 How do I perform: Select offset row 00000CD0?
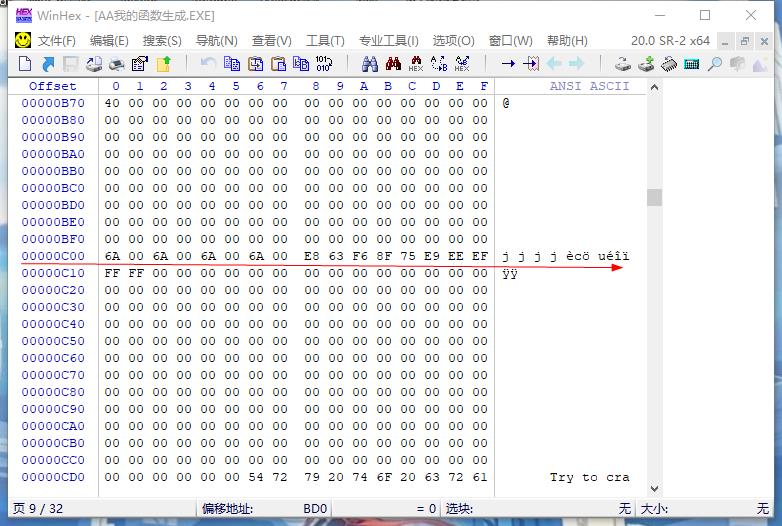pos(53,477)
